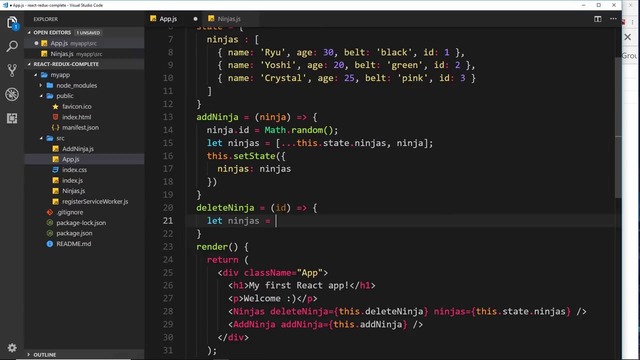This screenshot has width=640, height=360.
Task: Open the Extensions view
Action: pos(12,118)
